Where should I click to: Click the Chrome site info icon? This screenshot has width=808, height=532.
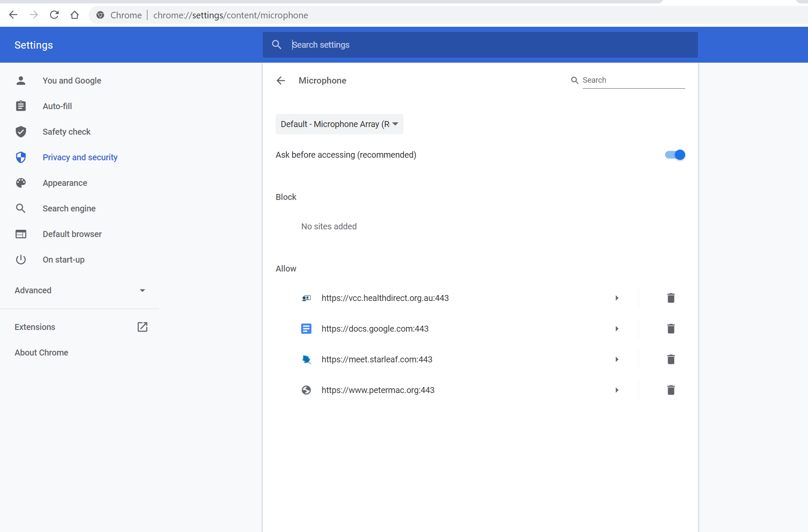tap(100, 15)
